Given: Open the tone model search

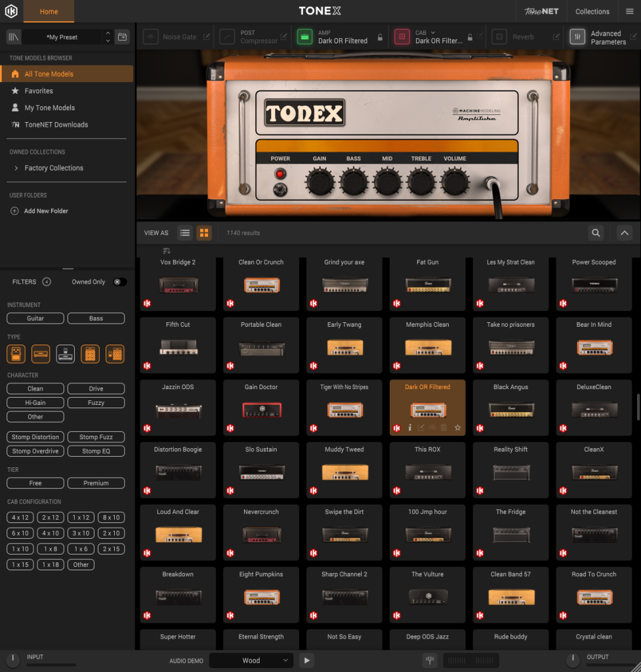Looking at the screenshot, I should pos(596,233).
